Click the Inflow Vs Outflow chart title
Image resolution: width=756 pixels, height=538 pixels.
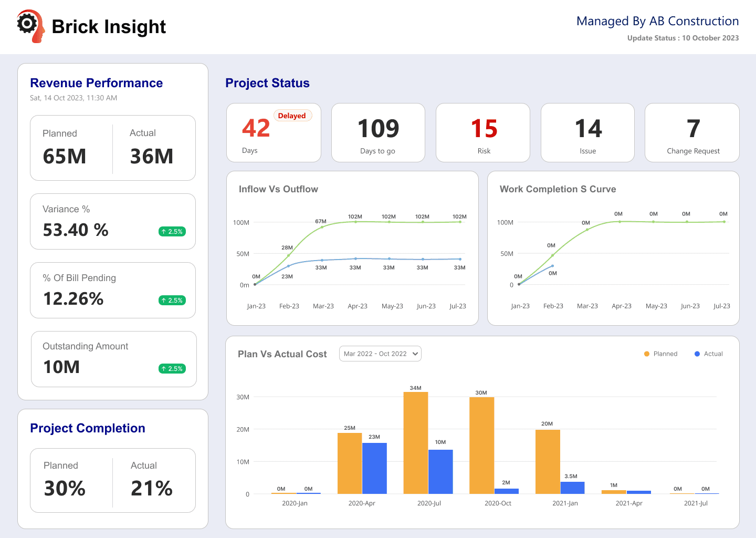tap(278, 189)
